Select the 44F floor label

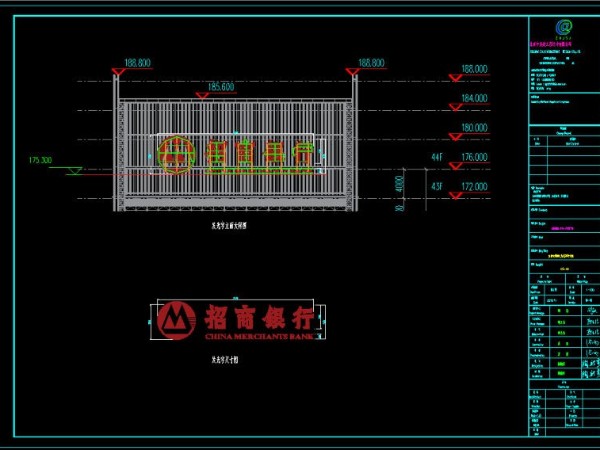(437, 157)
